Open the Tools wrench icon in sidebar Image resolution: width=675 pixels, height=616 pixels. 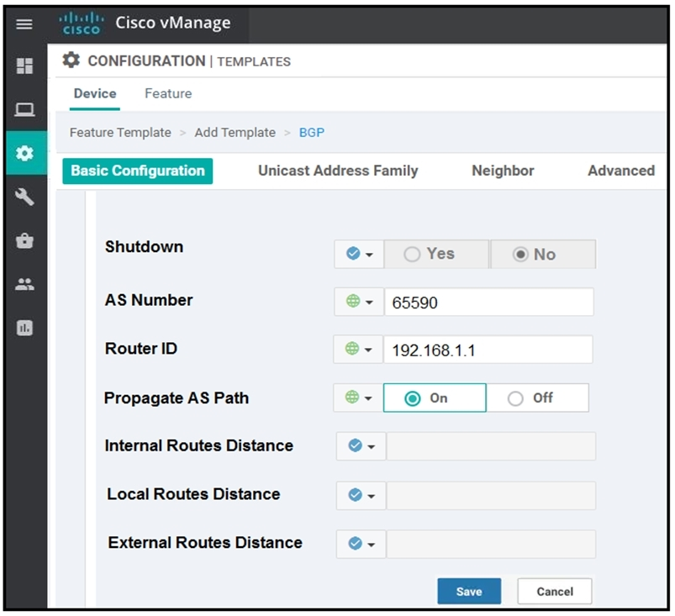(24, 197)
